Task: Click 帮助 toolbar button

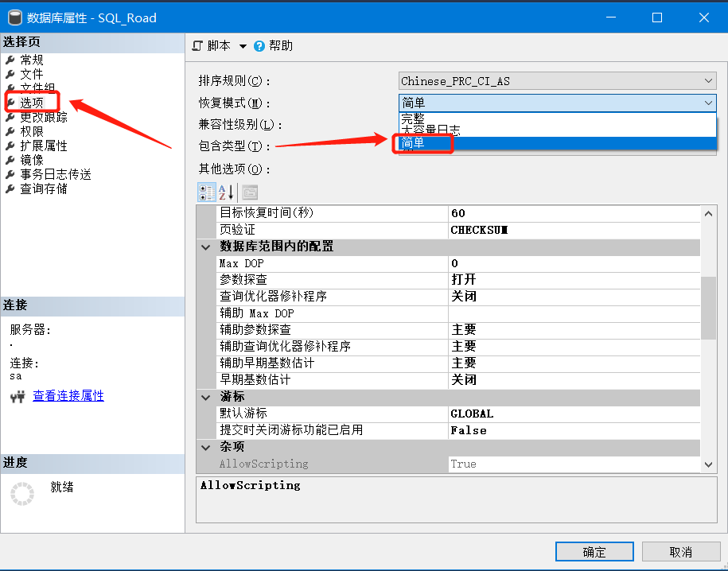Action: (x=274, y=46)
